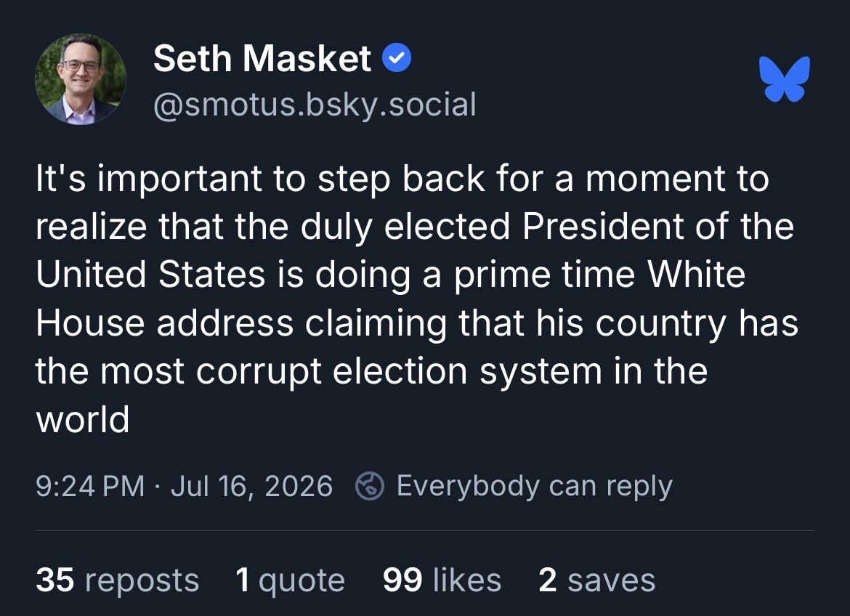This screenshot has height=616, width=850.
Task: View the 1 quote post
Action: (x=290, y=580)
